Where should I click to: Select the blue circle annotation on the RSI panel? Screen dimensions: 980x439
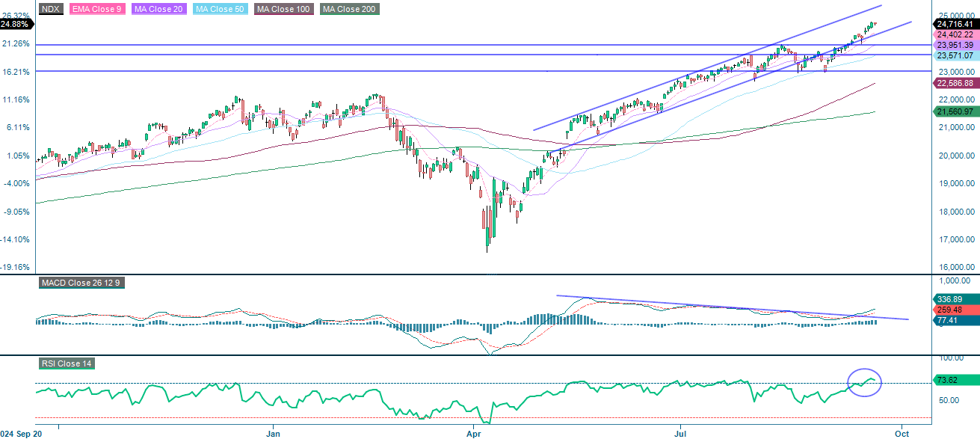(866, 382)
